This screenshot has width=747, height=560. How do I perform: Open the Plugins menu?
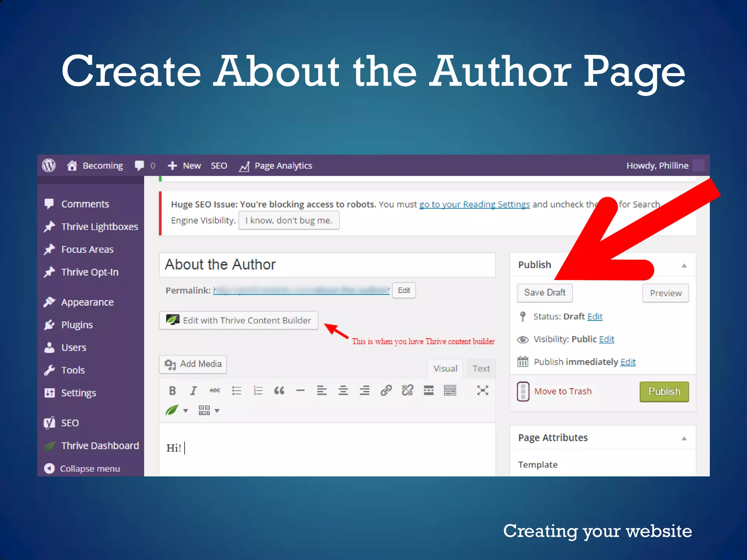(91, 325)
